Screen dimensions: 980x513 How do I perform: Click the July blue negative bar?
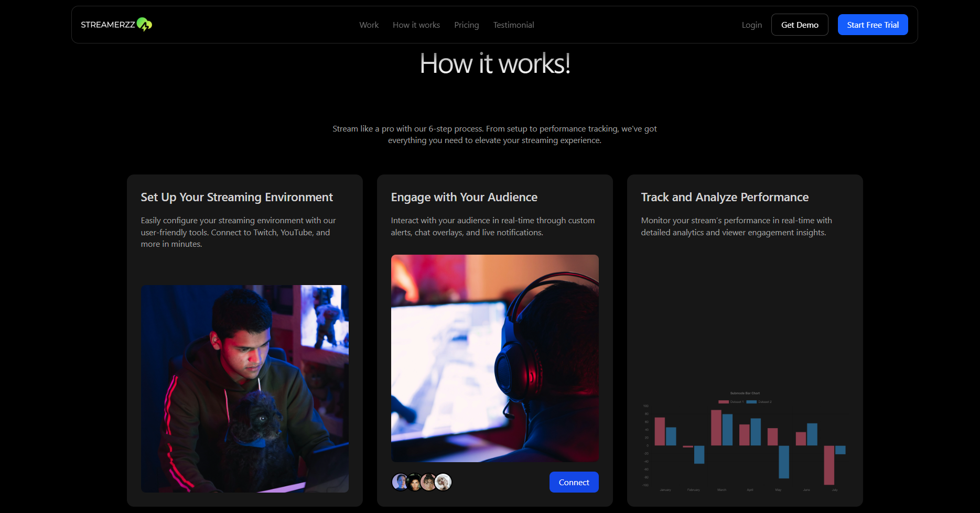(x=841, y=450)
